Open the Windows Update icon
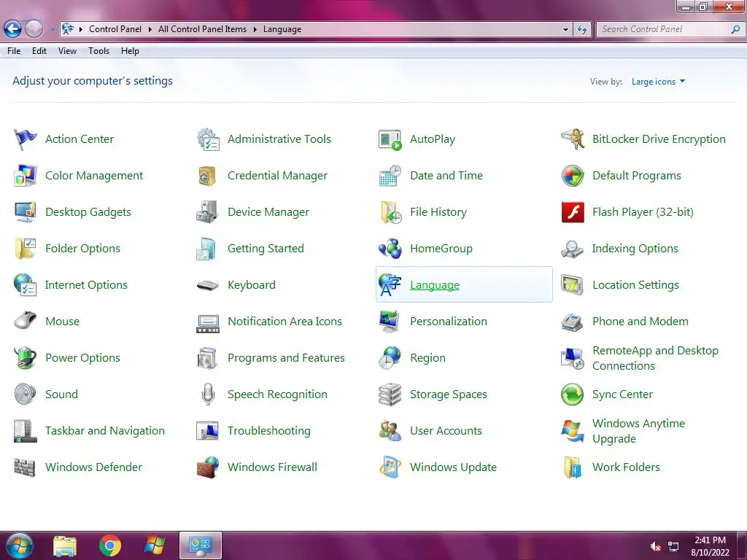The height and width of the screenshot is (560, 747). coord(390,467)
